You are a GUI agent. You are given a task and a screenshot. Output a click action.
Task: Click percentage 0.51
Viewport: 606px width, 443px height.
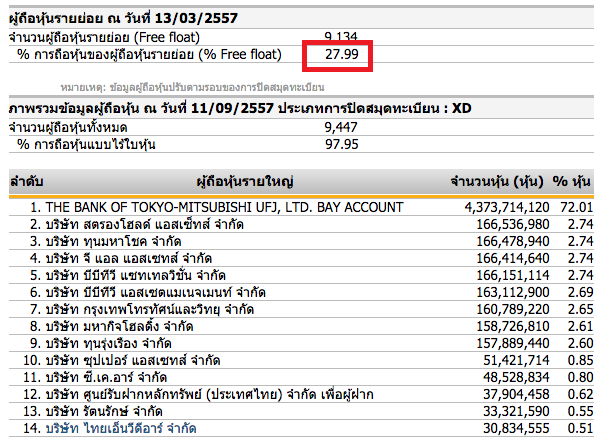click(580, 428)
